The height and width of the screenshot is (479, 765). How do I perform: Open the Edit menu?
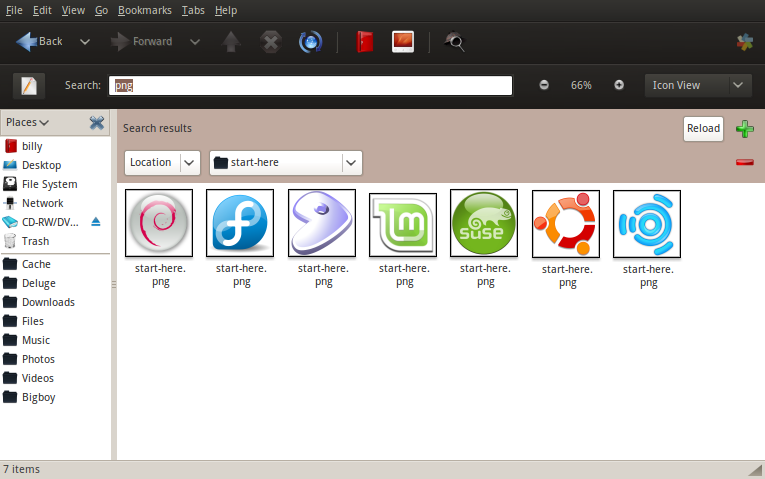[x=42, y=10]
